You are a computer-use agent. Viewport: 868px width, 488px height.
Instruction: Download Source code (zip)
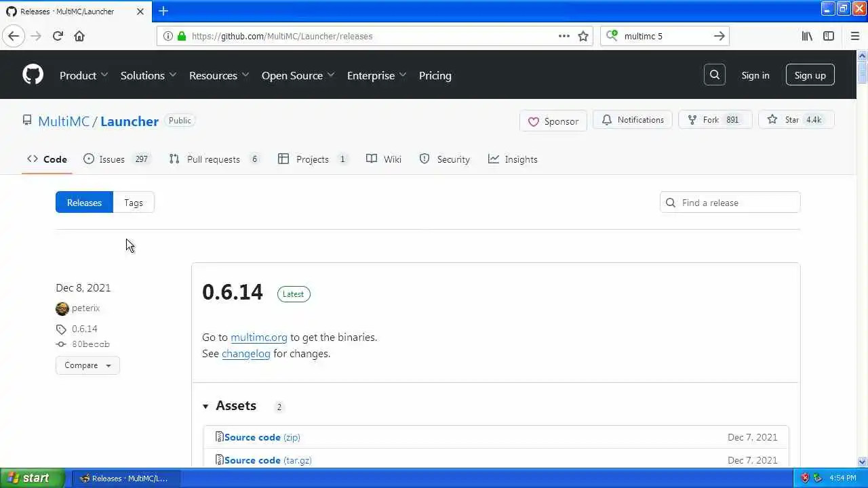pos(262,437)
